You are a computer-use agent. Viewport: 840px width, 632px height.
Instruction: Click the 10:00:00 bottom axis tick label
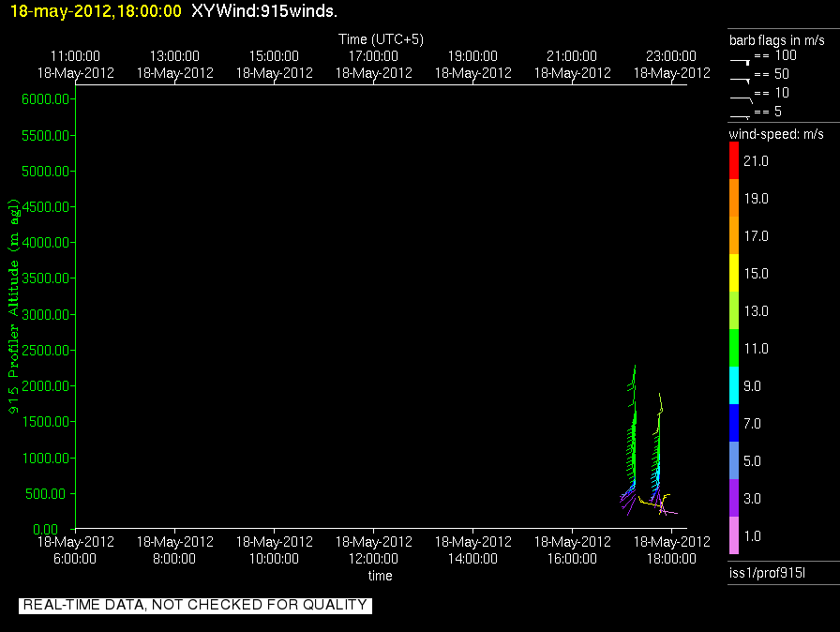point(274,559)
